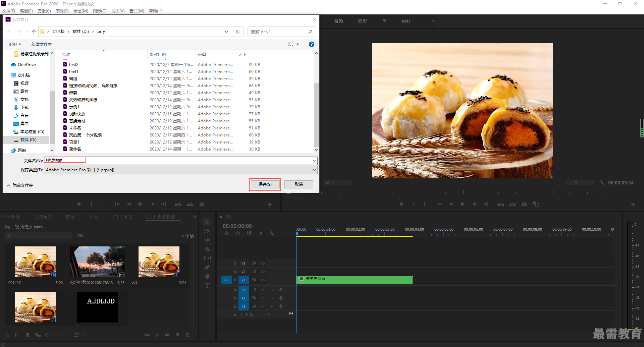Select the Type tool
This screenshot has width=644, height=347.
(x=207, y=285)
